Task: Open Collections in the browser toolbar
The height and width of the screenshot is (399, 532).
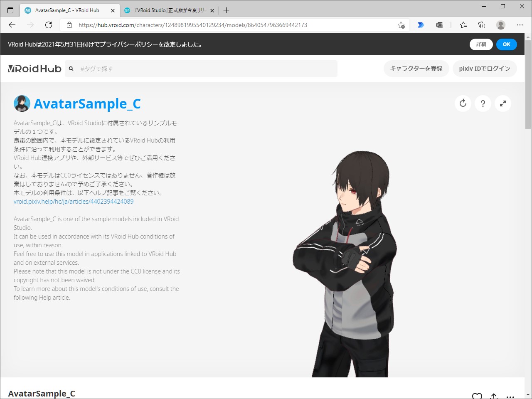Action: pyautogui.click(x=481, y=25)
